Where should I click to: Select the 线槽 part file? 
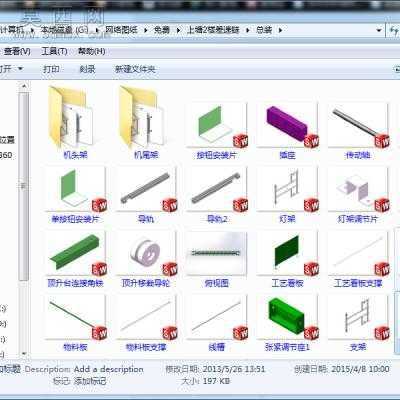217,323
